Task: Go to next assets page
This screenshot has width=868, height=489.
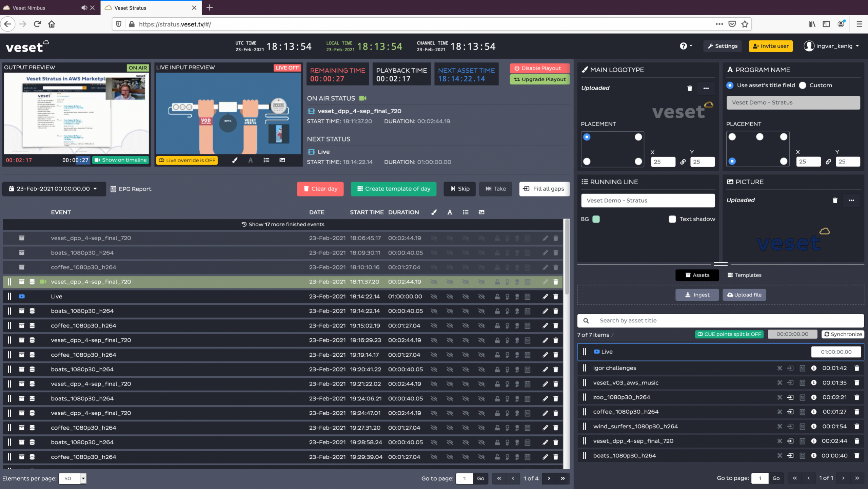Action: 843,478
